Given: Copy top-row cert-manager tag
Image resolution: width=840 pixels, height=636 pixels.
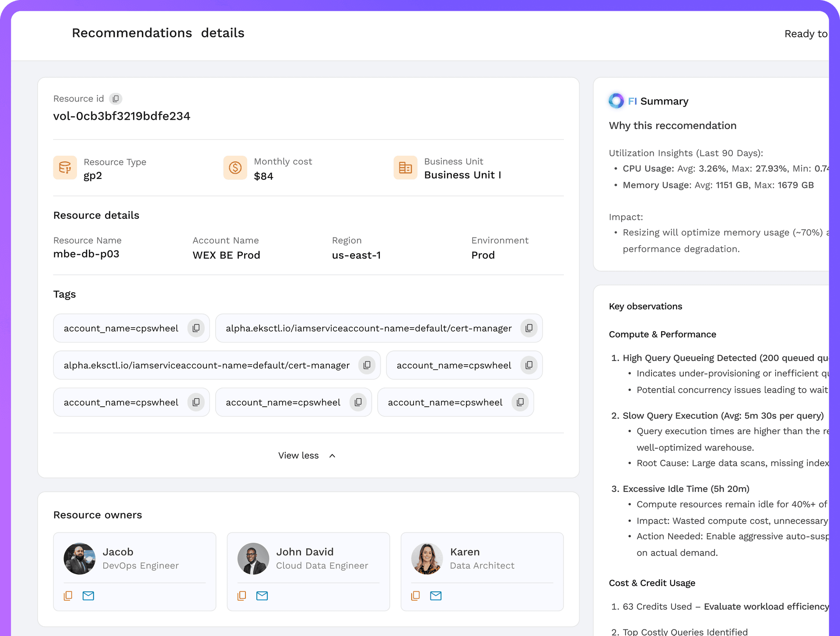Looking at the screenshot, I should pos(529,328).
